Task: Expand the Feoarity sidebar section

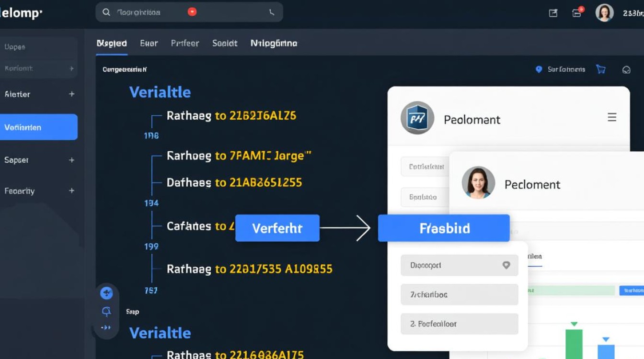Action: click(71, 191)
